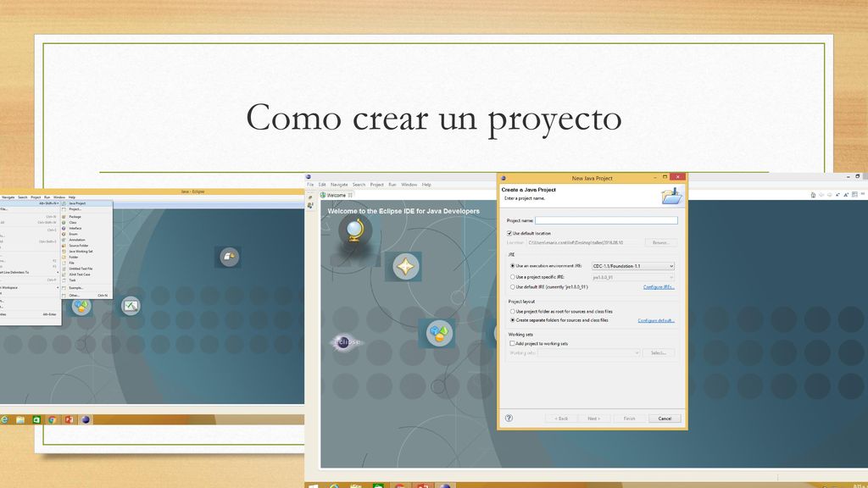
Task: Click the Finish button in dialog
Action: tap(630, 419)
